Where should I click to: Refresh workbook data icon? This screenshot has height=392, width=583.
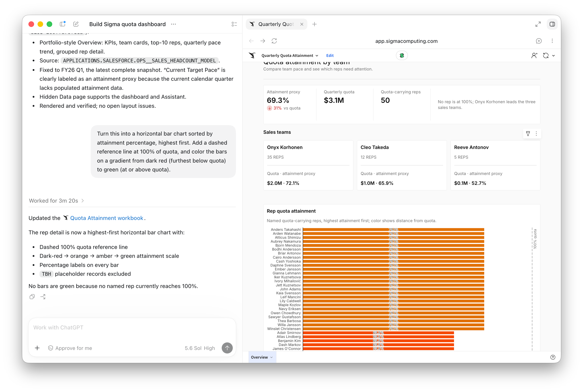[x=546, y=56]
